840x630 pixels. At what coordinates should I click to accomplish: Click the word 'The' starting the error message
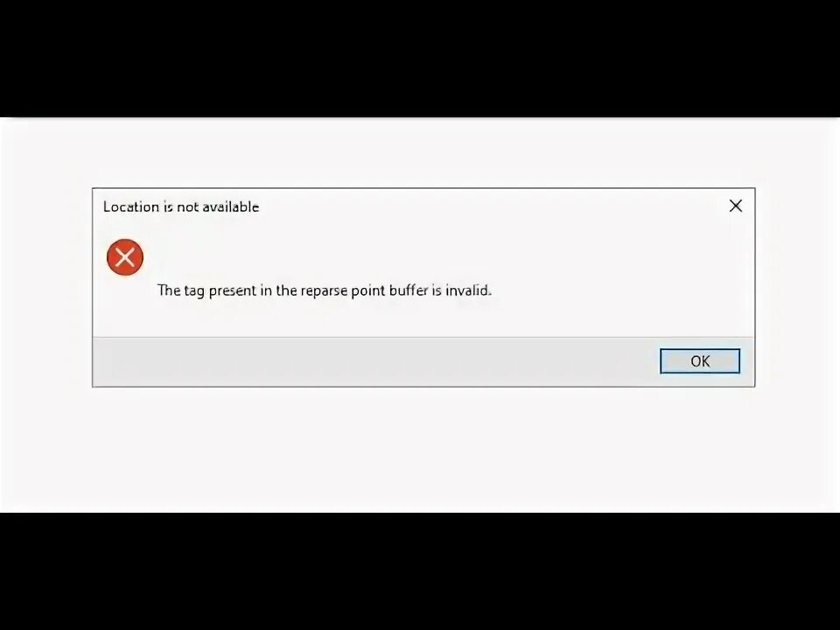click(x=169, y=290)
